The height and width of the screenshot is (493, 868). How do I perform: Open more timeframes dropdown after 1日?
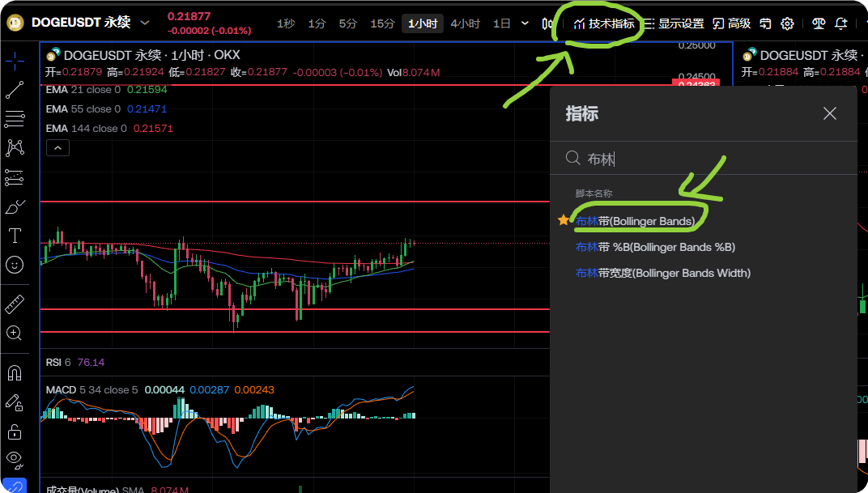[x=525, y=23]
